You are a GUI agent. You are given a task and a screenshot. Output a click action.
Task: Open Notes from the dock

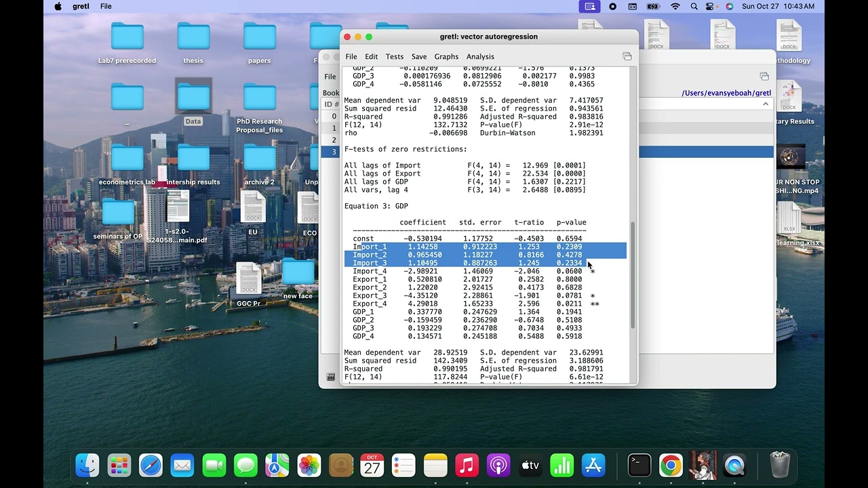[435, 466]
